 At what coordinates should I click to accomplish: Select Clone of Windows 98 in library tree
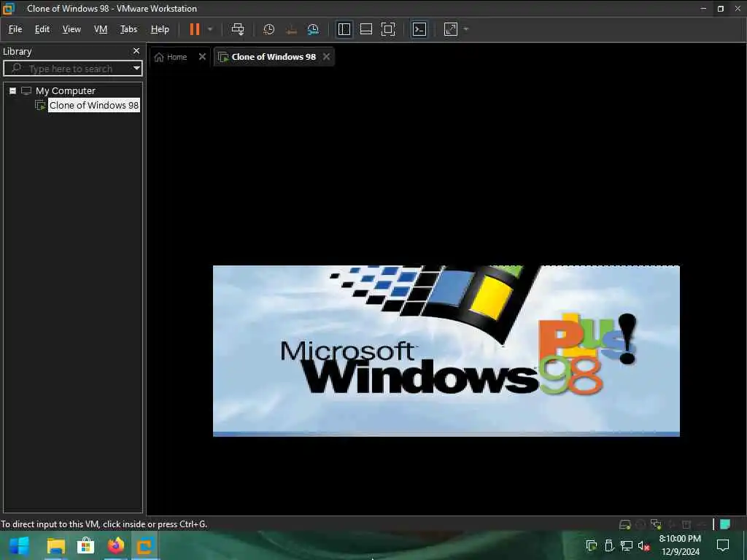coord(94,105)
